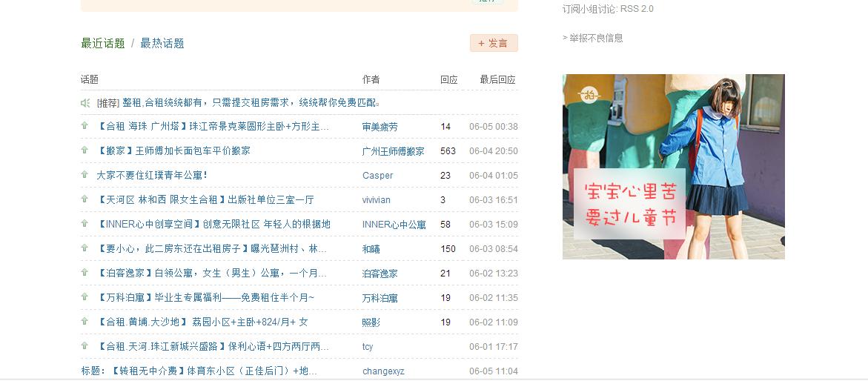Open author profile tcy

click(x=368, y=347)
